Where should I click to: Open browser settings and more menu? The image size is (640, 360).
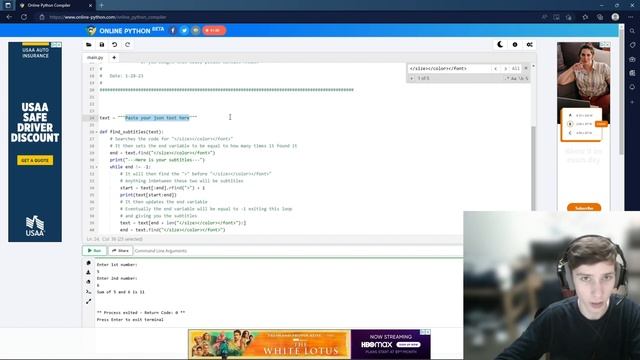(631, 17)
